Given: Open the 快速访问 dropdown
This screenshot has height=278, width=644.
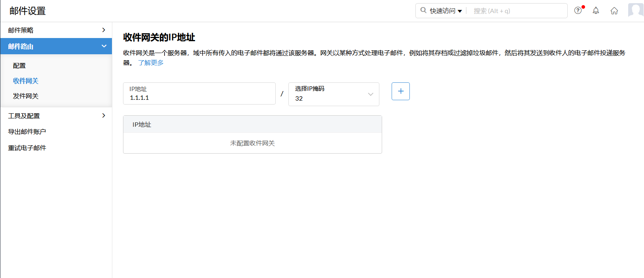Looking at the screenshot, I should point(446,11).
